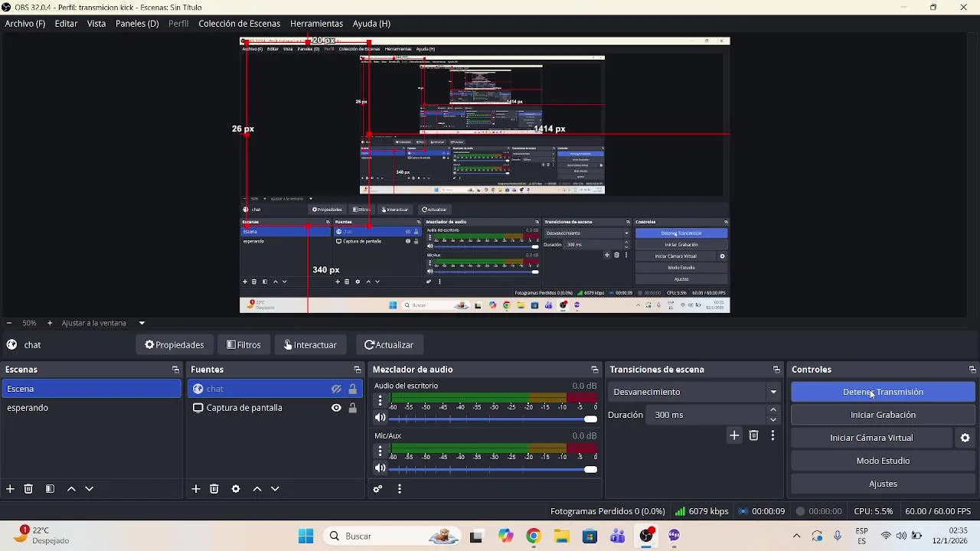Open scene filters icon in Escenas panel
Image resolution: width=980 pixels, height=551 pixels.
50,489
